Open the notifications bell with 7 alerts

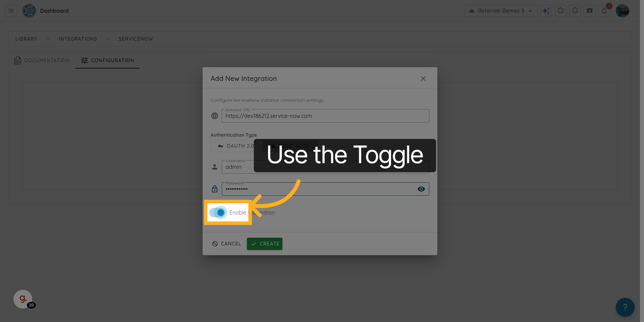[x=604, y=10]
